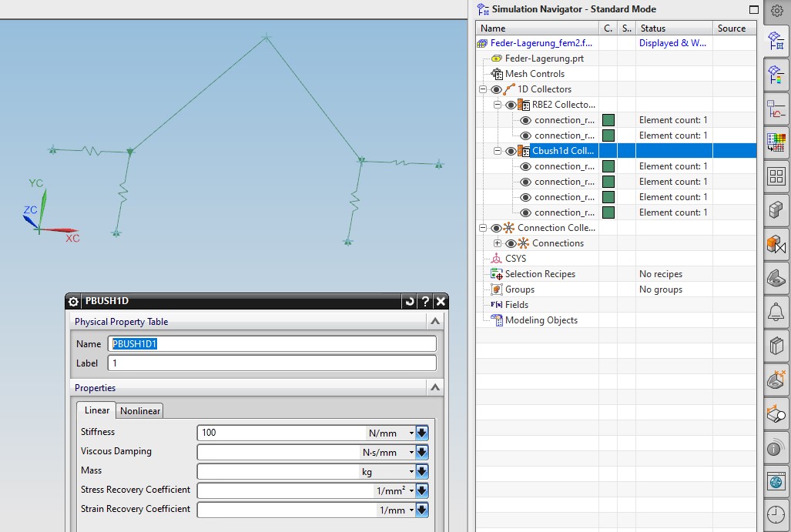Click the Viscous Damping value field
791x532 pixels.
coord(279,453)
